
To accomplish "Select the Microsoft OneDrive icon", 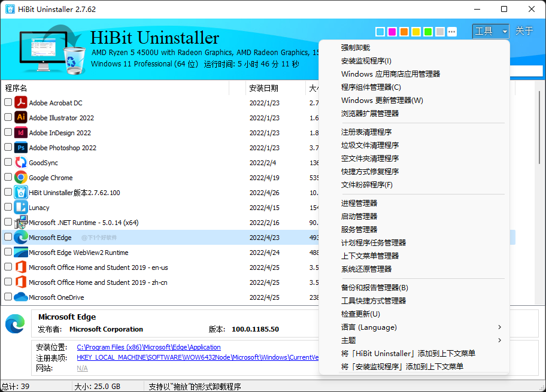I will [20, 297].
